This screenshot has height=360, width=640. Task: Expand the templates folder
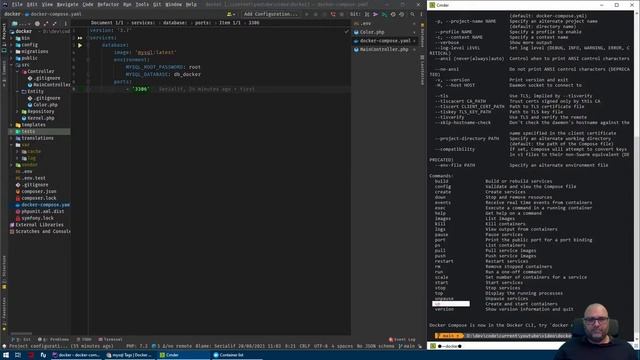click(x=12, y=124)
